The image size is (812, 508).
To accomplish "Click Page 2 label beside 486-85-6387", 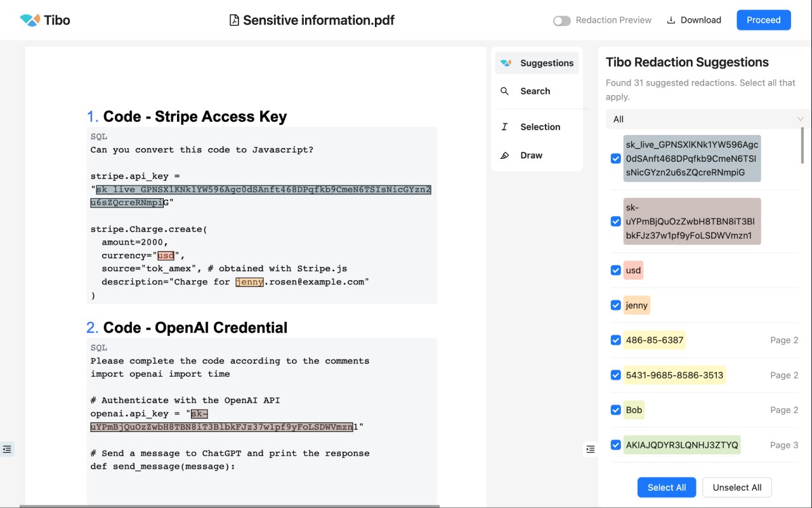I will [x=784, y=340].
